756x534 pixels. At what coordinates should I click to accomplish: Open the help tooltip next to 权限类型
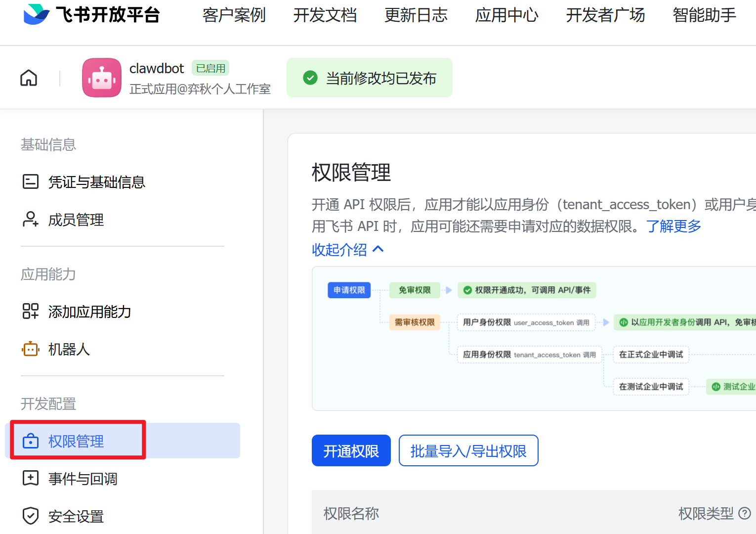(x=745, y=513)
